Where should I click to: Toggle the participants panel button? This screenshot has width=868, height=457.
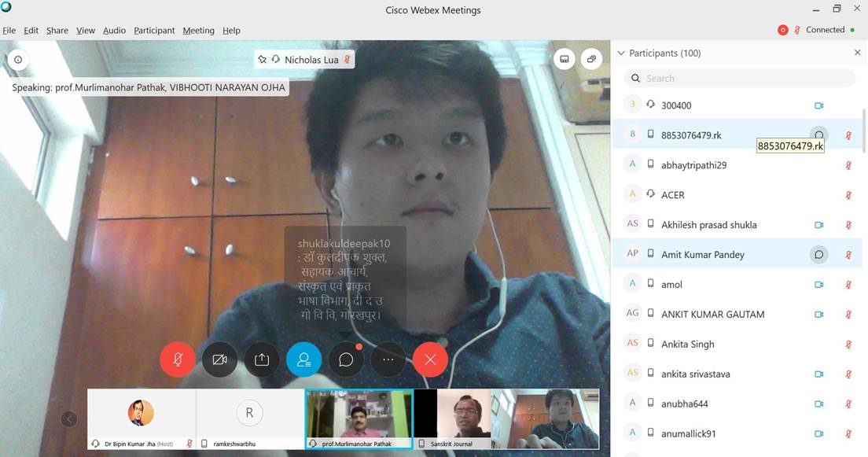coord(304,359)
